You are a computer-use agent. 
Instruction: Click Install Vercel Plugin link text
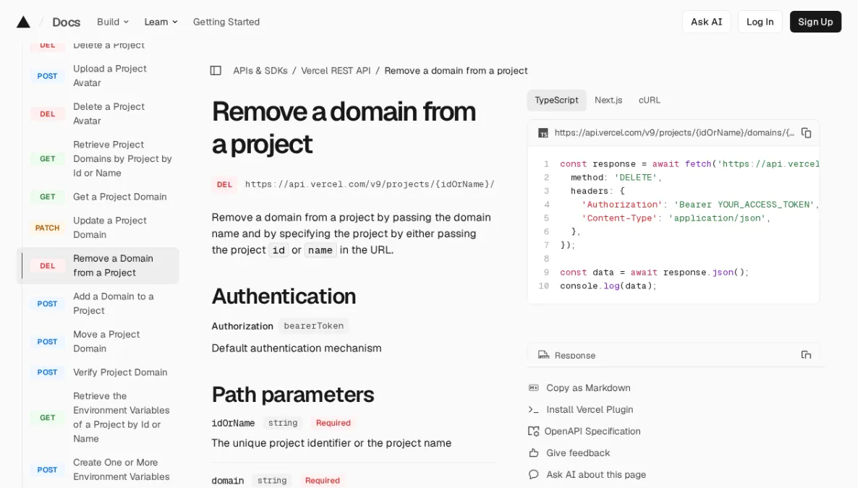coord(590,410)
